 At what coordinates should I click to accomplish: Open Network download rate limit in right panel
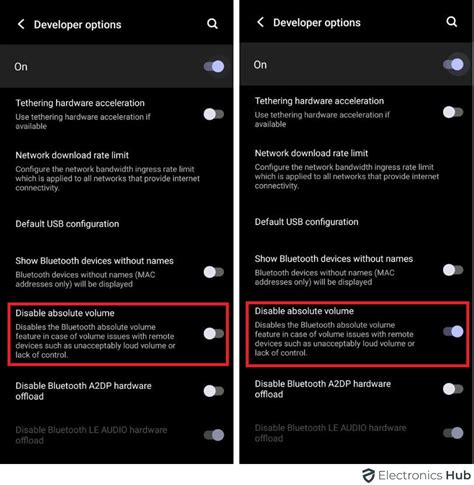tap(356, 169)
